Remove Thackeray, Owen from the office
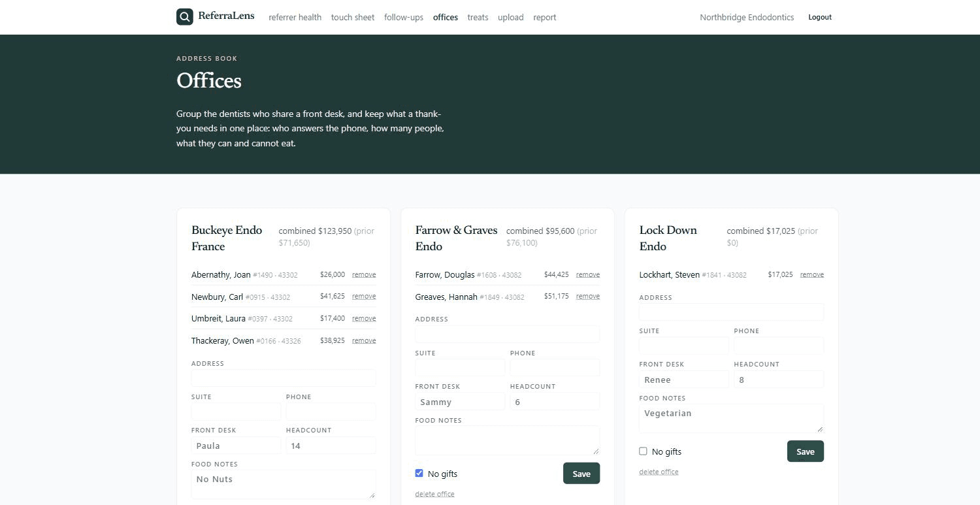This screenshot has height=505, width=980. click(364, 340)
